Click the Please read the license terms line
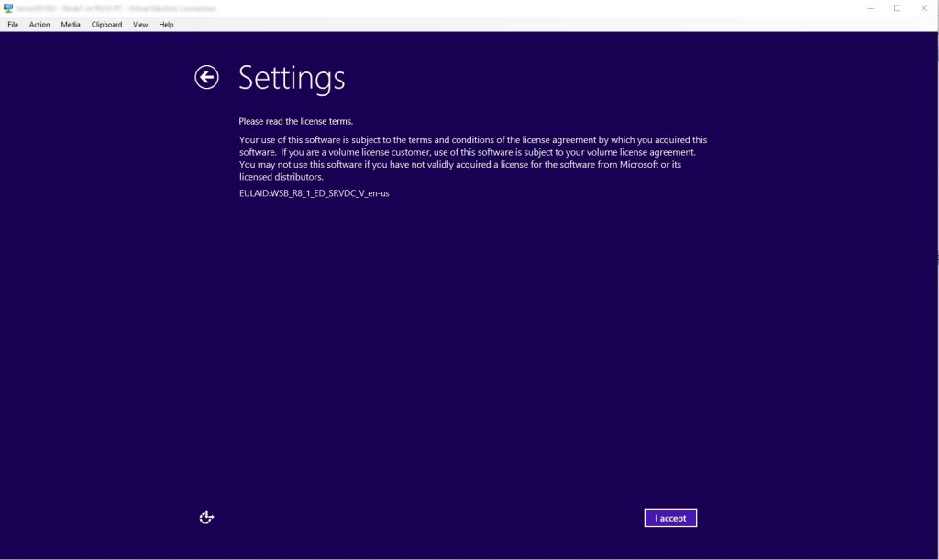 [x=295, y=120]
